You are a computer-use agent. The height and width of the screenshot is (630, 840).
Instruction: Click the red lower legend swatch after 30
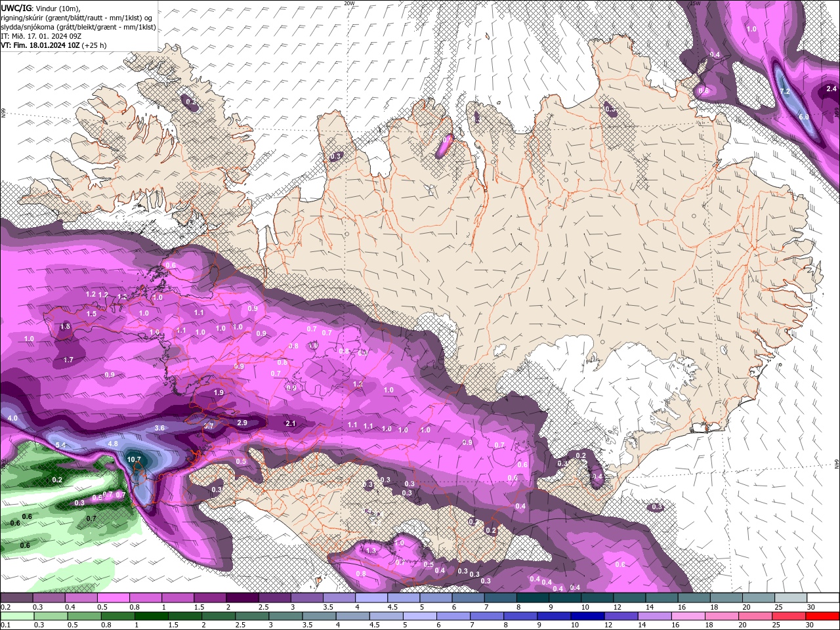tap(823, 616)
